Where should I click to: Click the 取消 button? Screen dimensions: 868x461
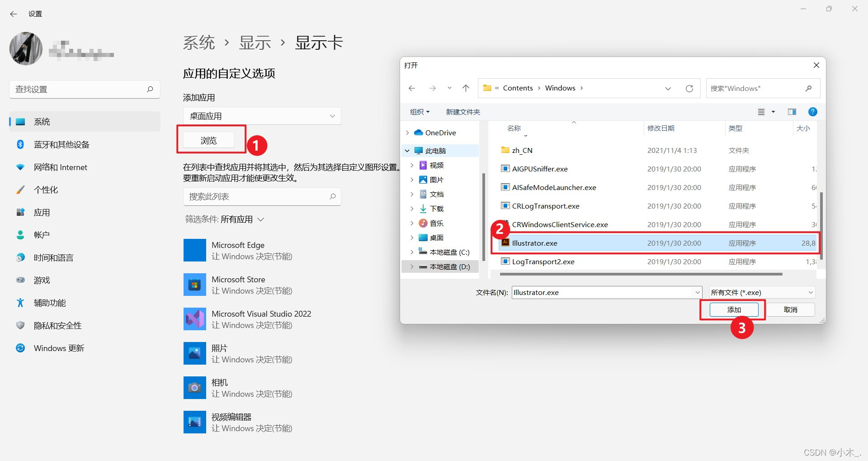pos(791,309)
